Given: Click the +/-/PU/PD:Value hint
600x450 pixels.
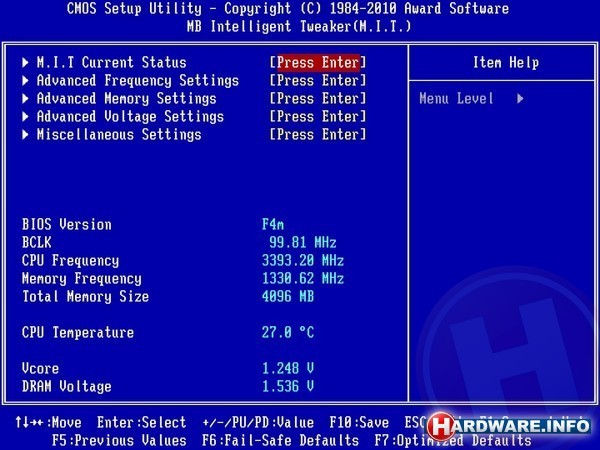Looking at the screenshot, I should 258,422.
